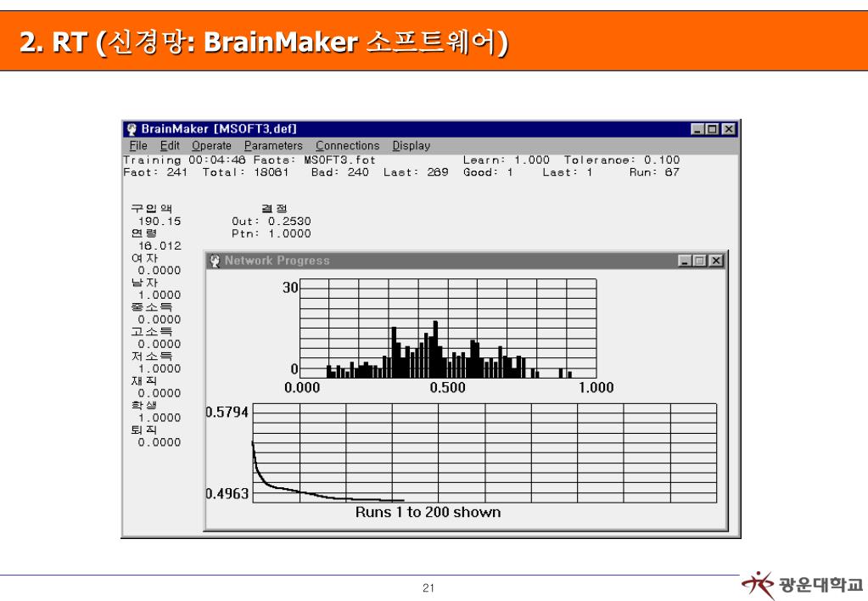Open the Connections menu
868x601 pixels.
tap(348, 146)
